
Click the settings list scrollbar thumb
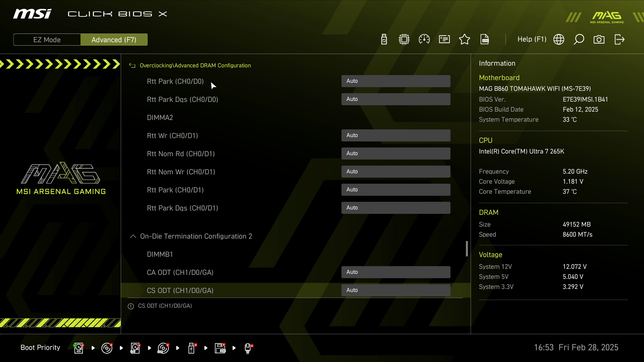(x=467, y=249)
